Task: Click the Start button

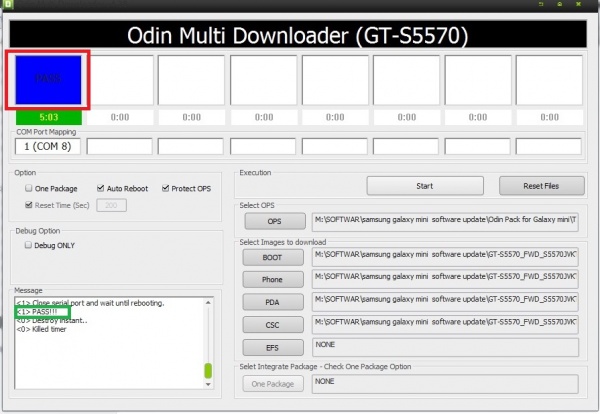Action: point(425,186)
